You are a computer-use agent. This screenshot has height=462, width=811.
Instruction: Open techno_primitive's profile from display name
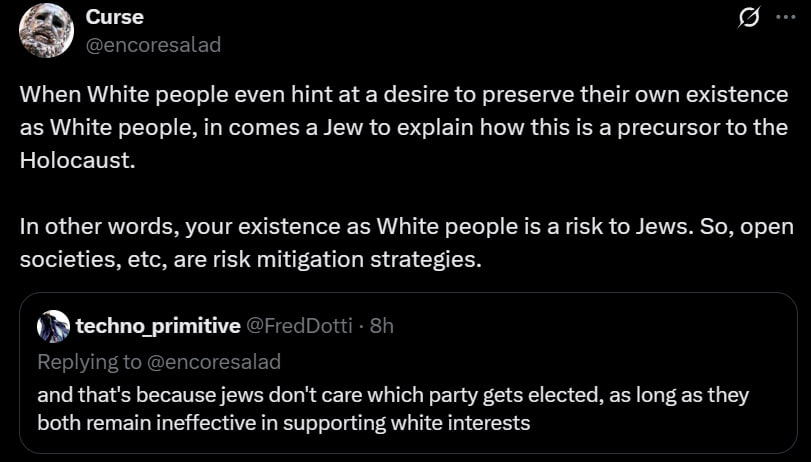158,326
